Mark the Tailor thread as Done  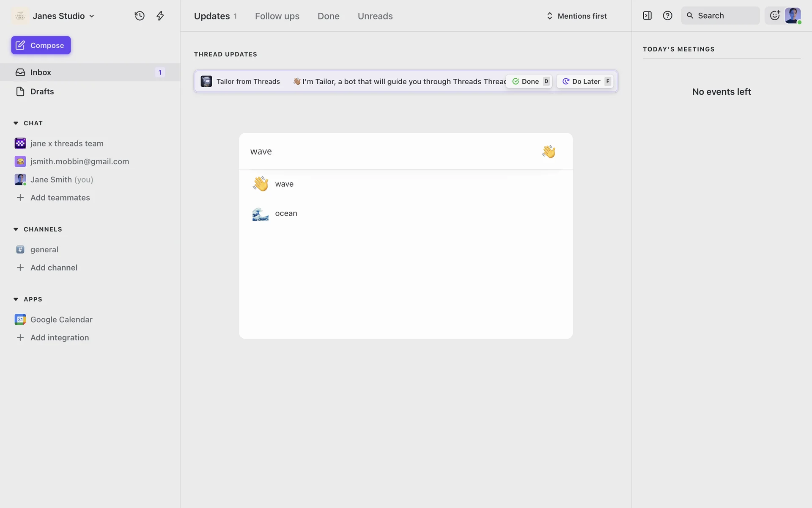coord(530,81)
